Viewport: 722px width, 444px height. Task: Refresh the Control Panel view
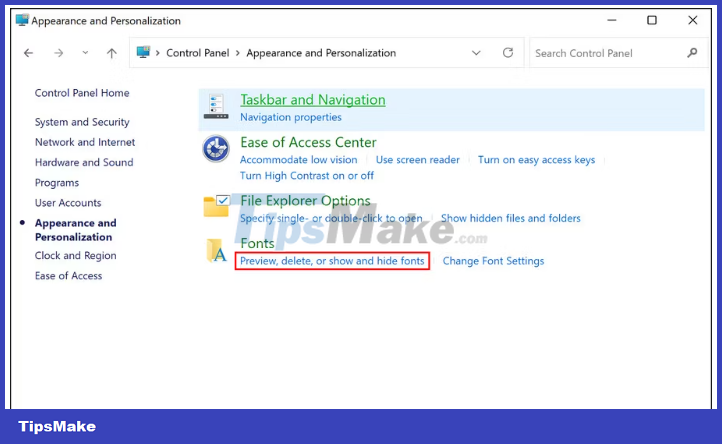point(508,53)
